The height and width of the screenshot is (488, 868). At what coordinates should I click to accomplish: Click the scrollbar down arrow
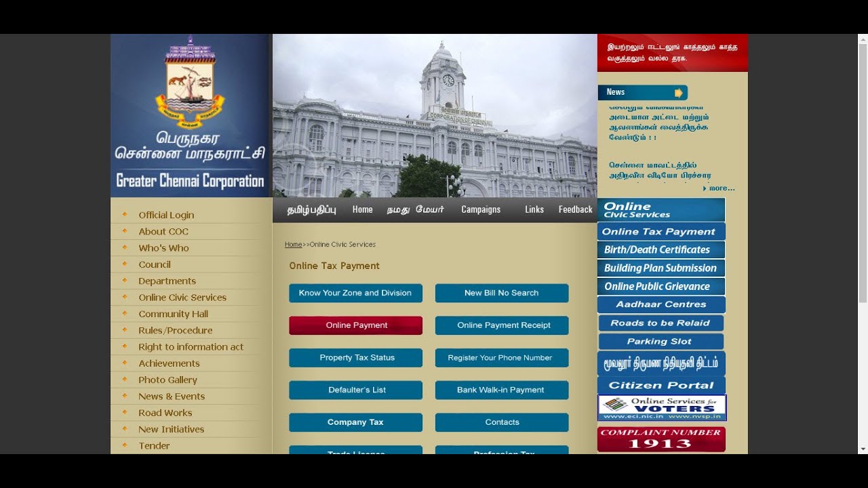point(863,449)
